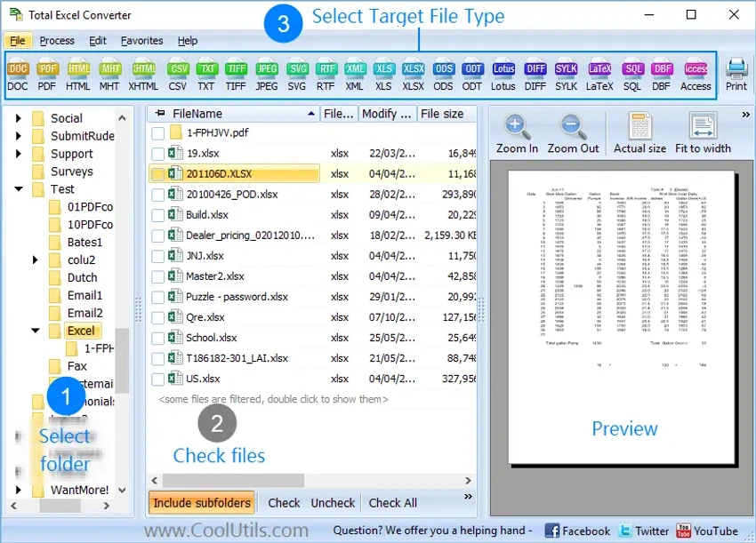
Task: Open the Process menu
Action: pos(57,41)
